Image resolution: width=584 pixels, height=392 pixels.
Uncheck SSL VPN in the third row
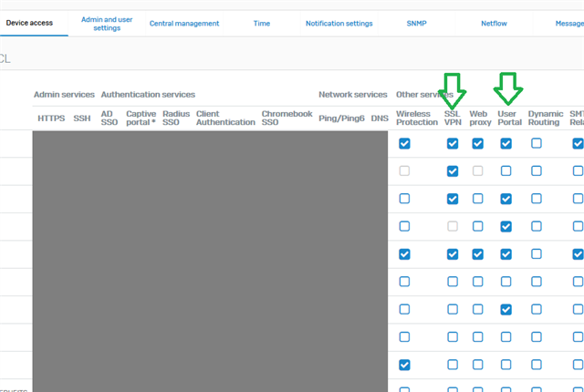[453, 199]
